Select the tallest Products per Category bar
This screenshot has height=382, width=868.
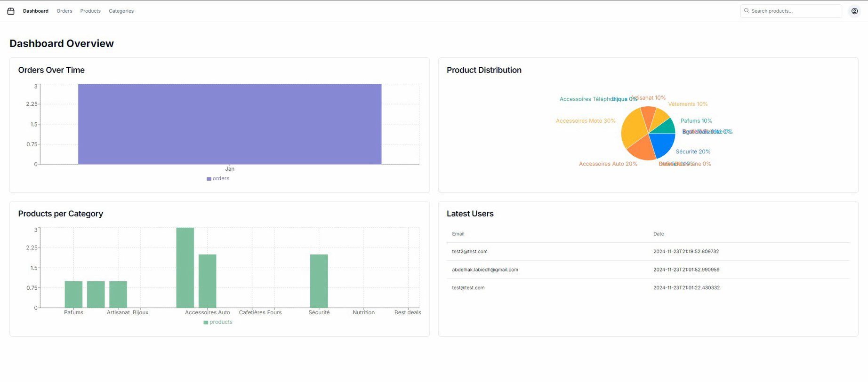pyautogui.click(x=185, y=268)
